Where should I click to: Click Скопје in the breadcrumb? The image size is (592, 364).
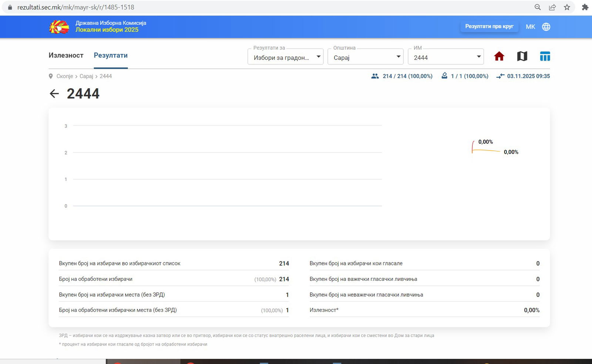click(x=65, y=76)
